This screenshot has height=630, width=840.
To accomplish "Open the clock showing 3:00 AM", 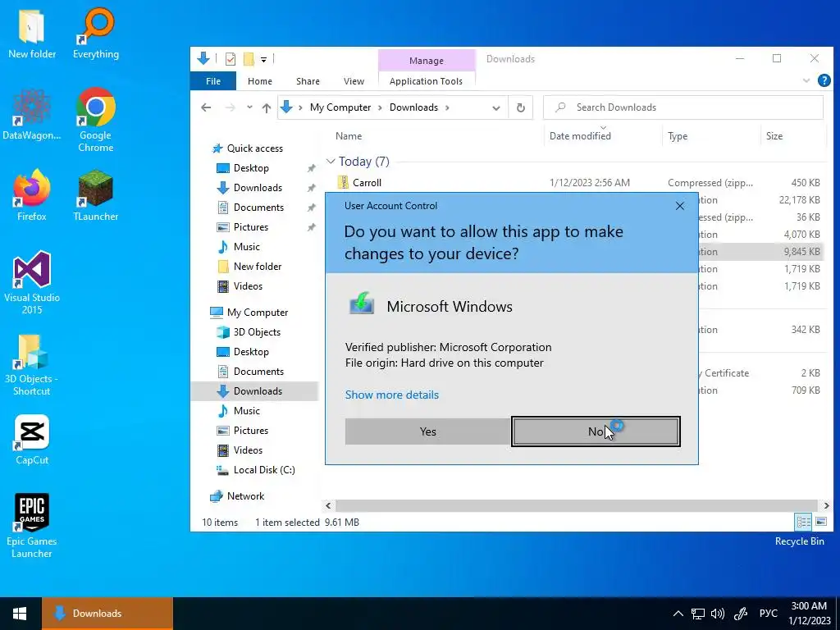I will click(x=809, y=614).
